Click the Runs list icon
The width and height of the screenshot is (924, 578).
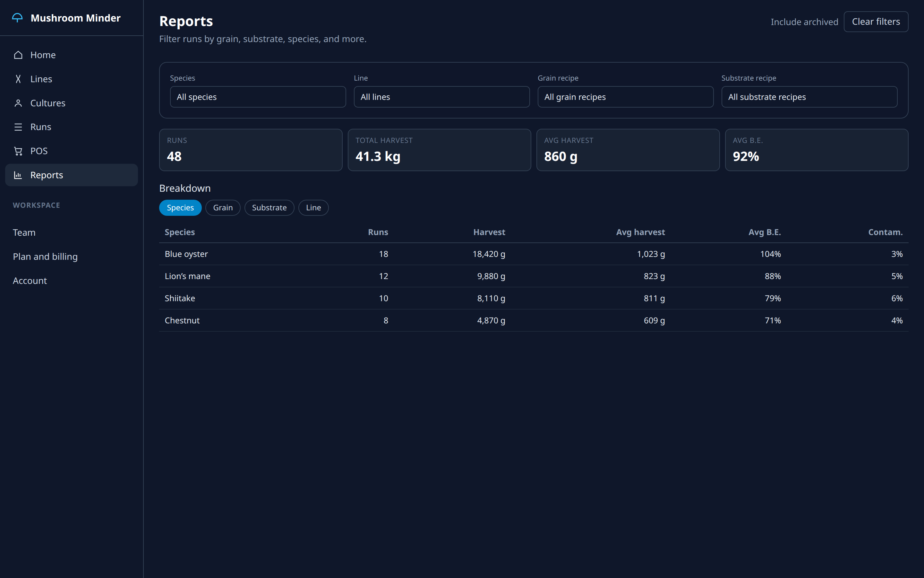click(x=18, y=127)
